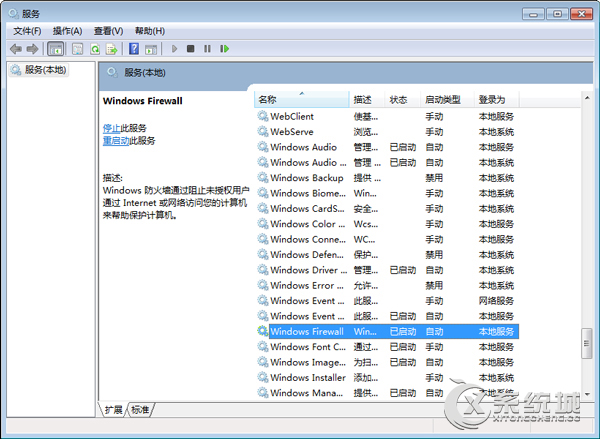
Task: Click the scrollbar down arrow
Action: (587, 394)
